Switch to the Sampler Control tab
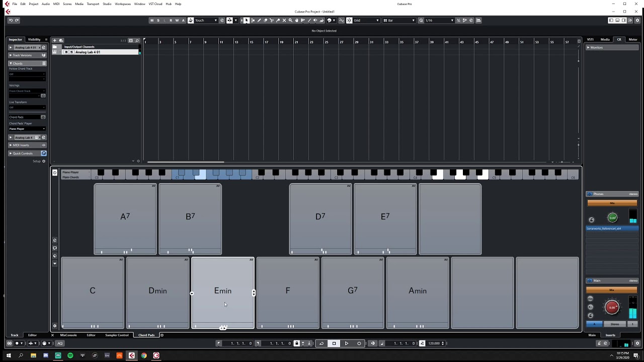Viewport: 644px width, 362px height. 117,335
